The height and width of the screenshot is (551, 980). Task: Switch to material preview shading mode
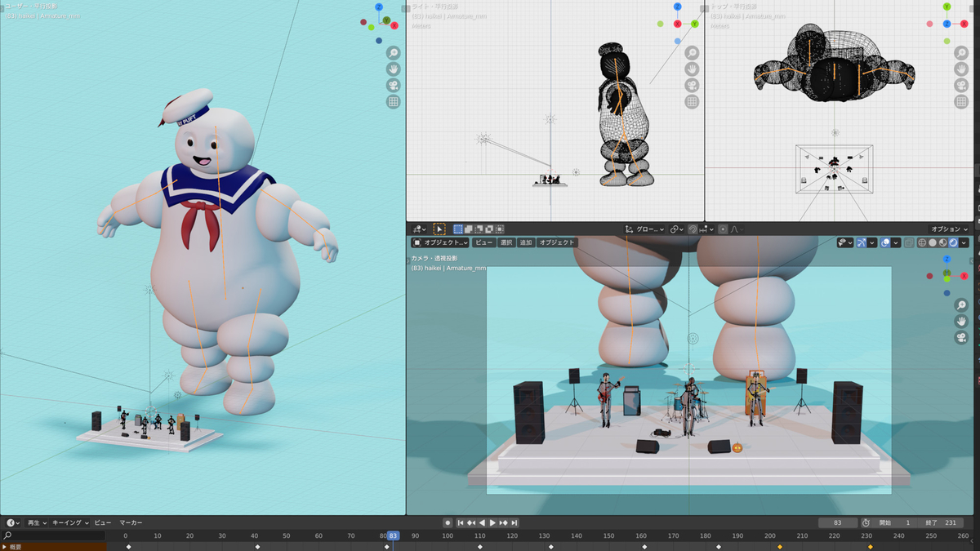(942, 242)
